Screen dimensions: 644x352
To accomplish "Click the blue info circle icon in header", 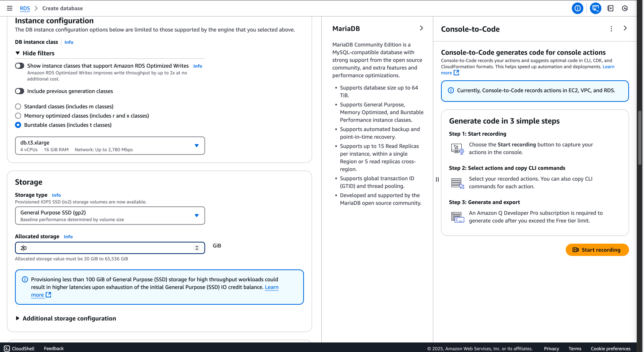I will pos(577,8).
